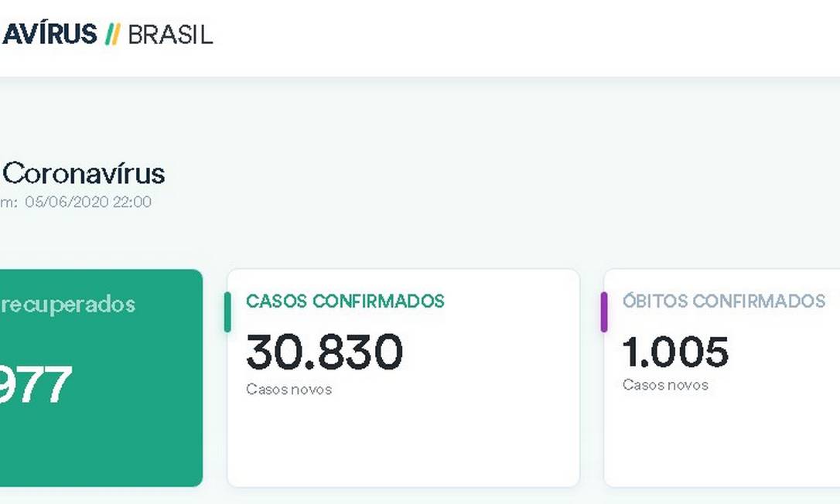Open the ÓBITOS CONFIRMADOS heading

[724, 301]
